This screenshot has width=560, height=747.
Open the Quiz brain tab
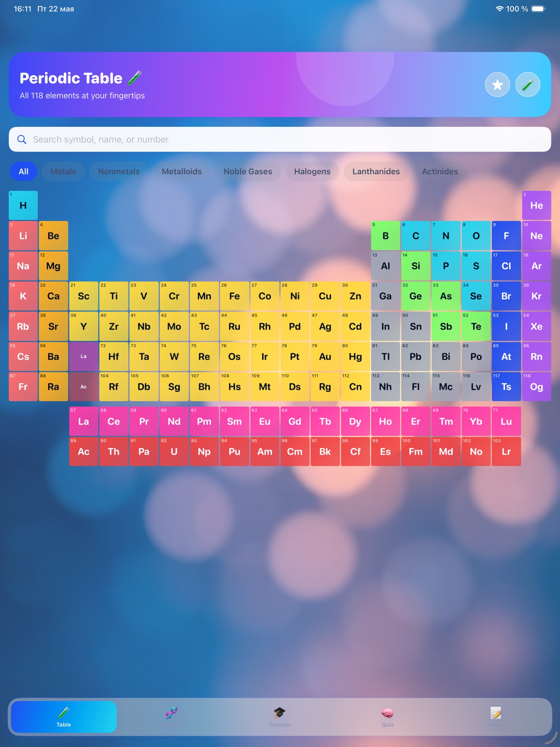click(x=388, y=717)
